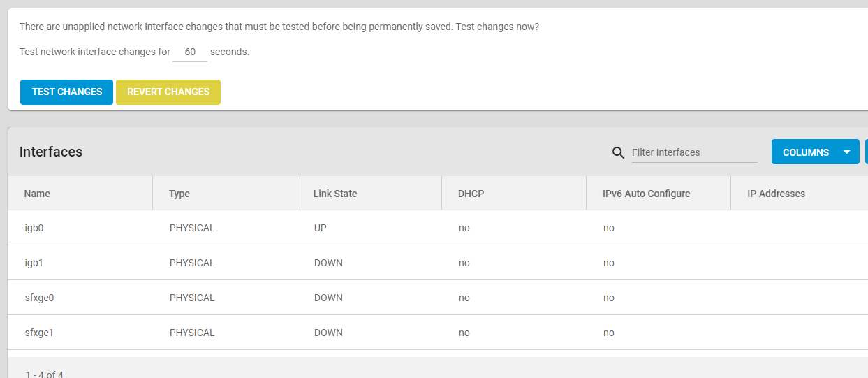Click the REVERT CHANGES button
The height and width of the screenshot is (378, 868).
tap(168, 92)
